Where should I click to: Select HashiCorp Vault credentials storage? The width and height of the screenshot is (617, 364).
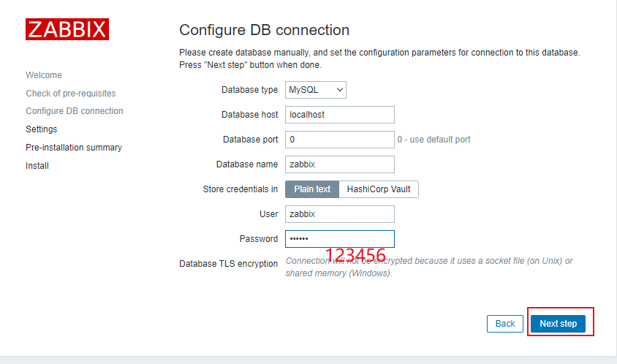pyautogui.click(x=379, y=189)
